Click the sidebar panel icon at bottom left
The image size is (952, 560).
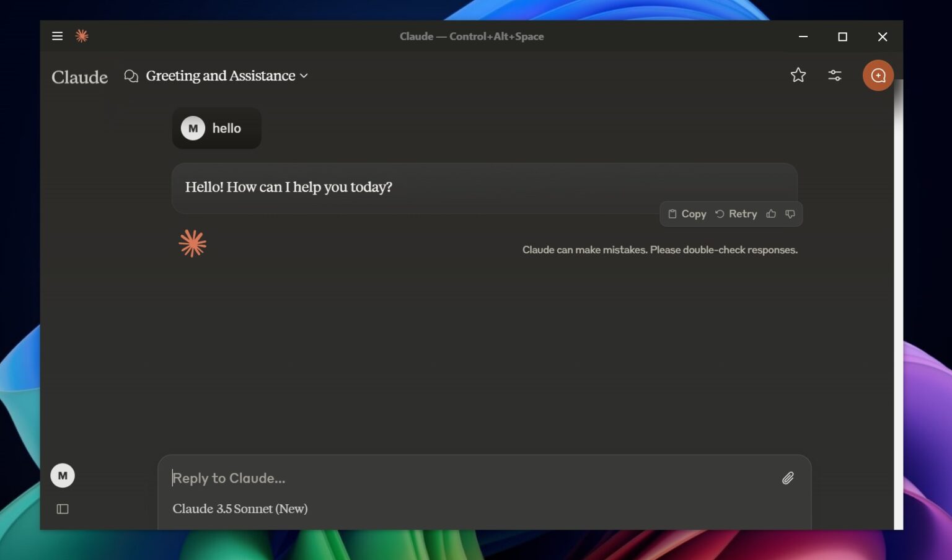tap(63, 509)
